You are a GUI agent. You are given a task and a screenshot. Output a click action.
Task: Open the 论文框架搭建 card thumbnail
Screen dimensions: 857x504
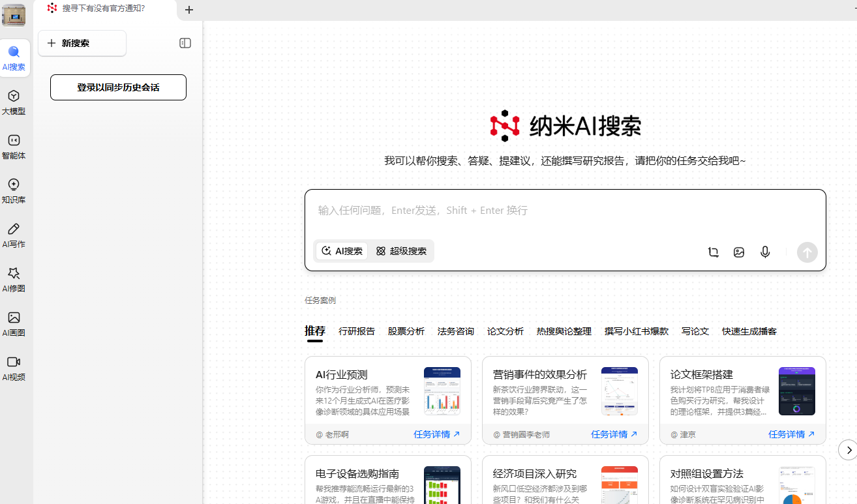pyautogui.click(x=797, y=391)
